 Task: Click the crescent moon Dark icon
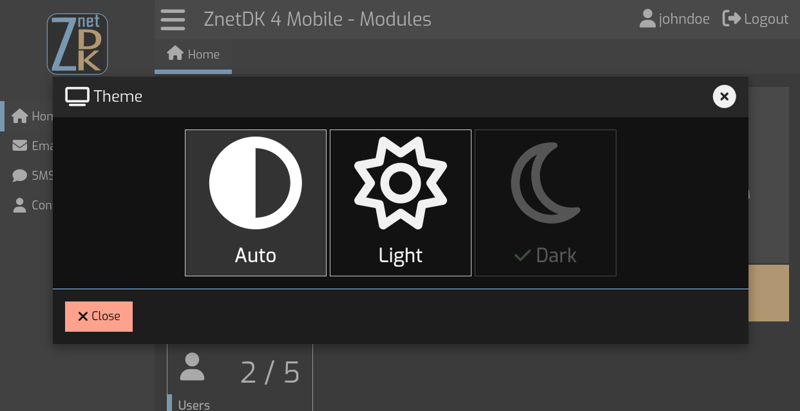tap(545, 184)
